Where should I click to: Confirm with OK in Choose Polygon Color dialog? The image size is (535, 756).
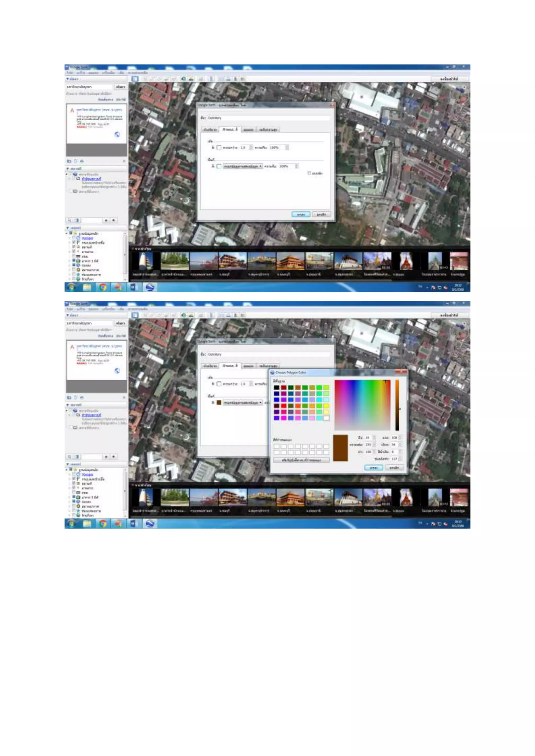(374, 468)
